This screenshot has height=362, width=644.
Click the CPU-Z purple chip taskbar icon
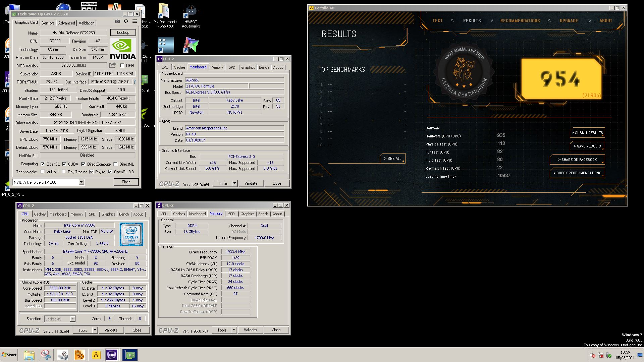pos(112,355)
